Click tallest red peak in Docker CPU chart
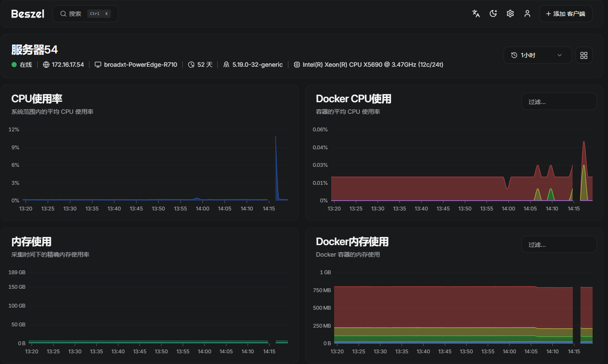Screen dimensions: 608x364 (584, 154)
